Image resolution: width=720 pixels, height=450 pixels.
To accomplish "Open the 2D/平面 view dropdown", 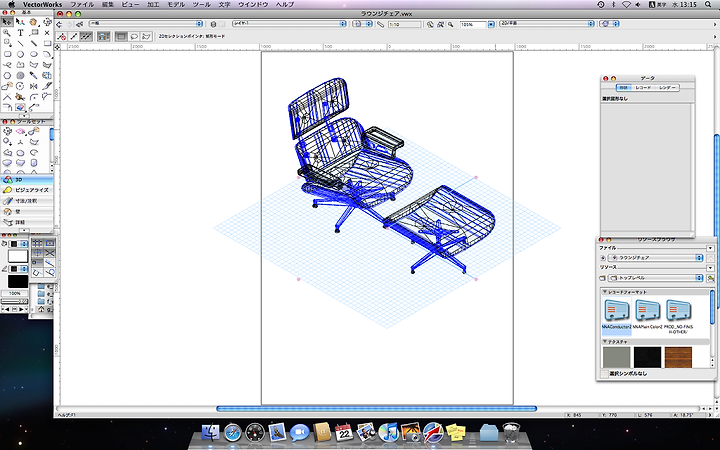I will [547, 24].
